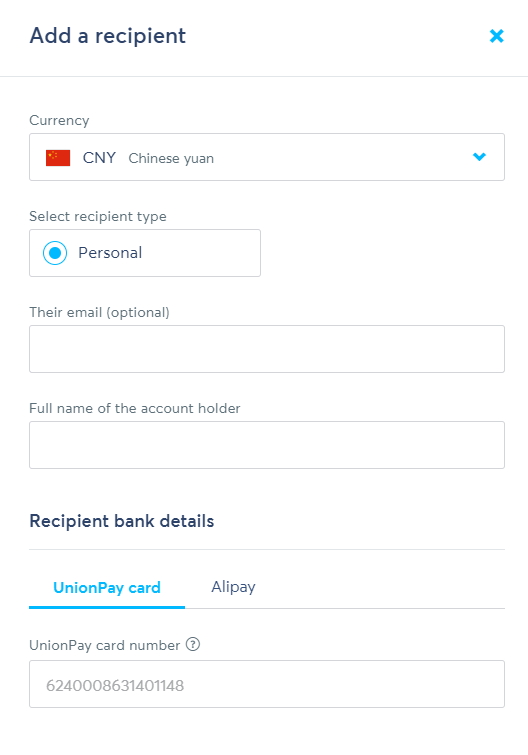Click the Personal recipient type label
Screen dimensions: 528x755
pyautogui.click(x=110, y=253)
